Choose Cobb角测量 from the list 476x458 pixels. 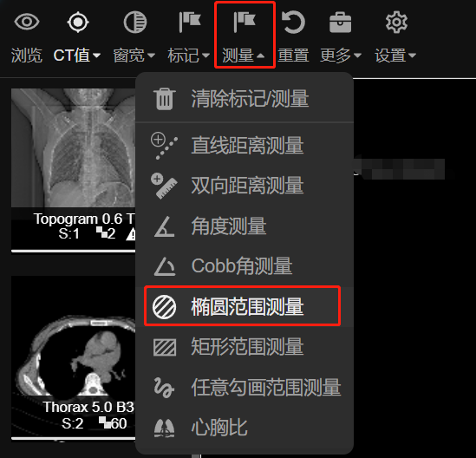tap(245, 266)
